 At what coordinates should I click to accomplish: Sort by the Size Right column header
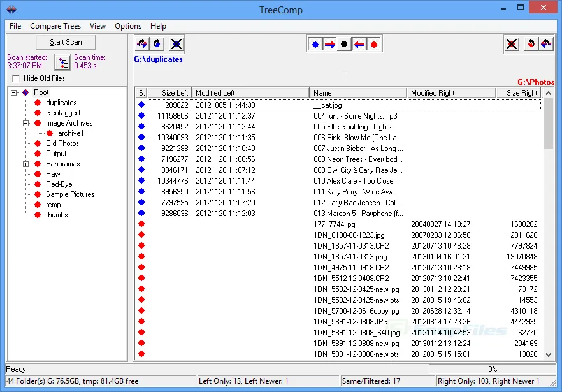point(519,93)
